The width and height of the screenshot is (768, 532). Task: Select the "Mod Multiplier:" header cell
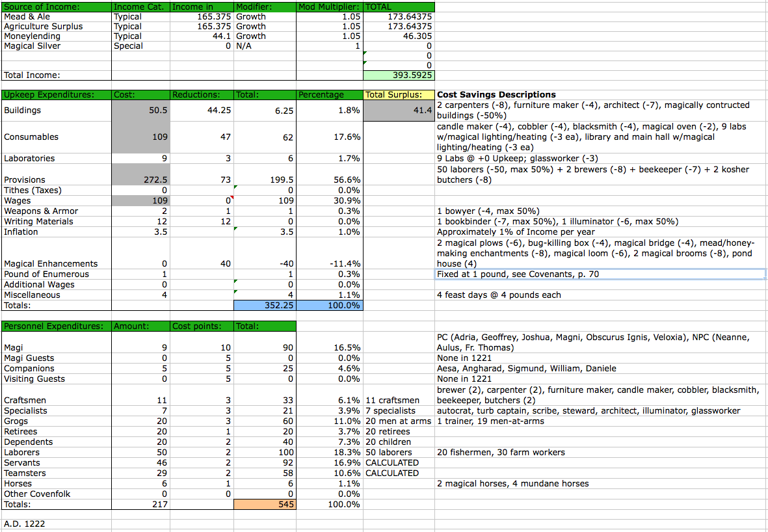[x=330, y=7]
